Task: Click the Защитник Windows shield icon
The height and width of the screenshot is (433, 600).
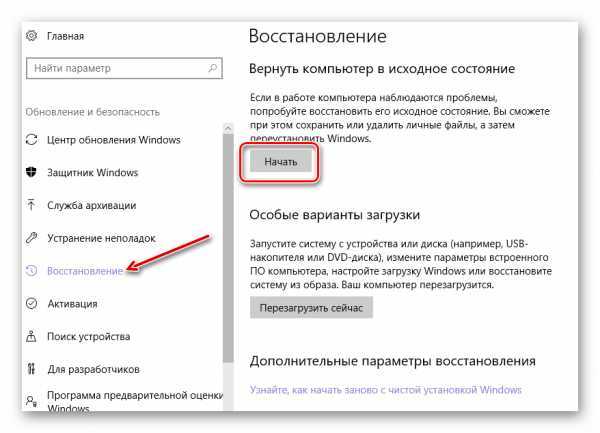Action: 31,172
